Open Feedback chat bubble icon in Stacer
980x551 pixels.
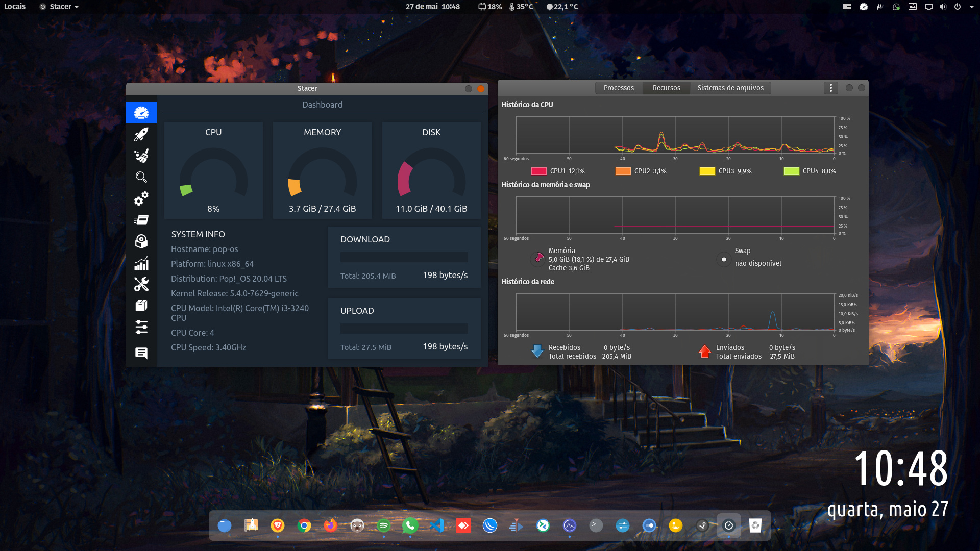tap(141, 353)
